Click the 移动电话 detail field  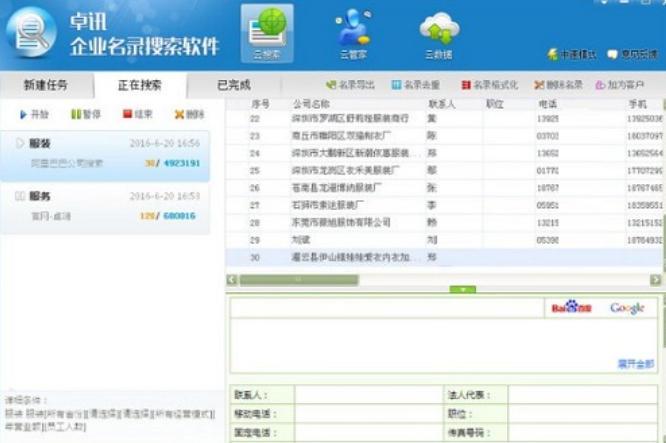369,414
